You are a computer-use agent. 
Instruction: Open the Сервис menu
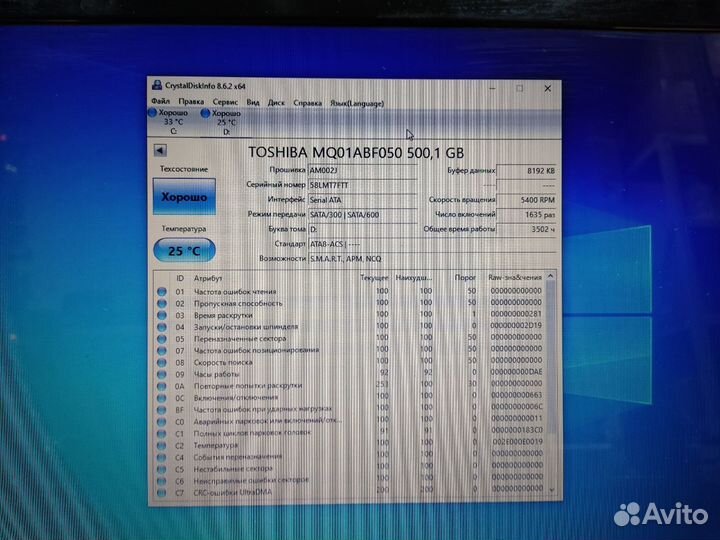[x=225, y=102]
